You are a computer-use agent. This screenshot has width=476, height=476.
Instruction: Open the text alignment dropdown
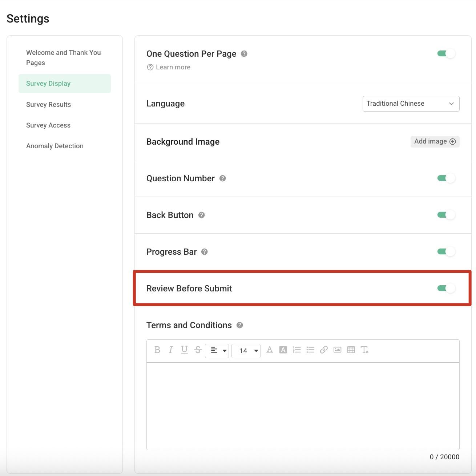[217, 351]
